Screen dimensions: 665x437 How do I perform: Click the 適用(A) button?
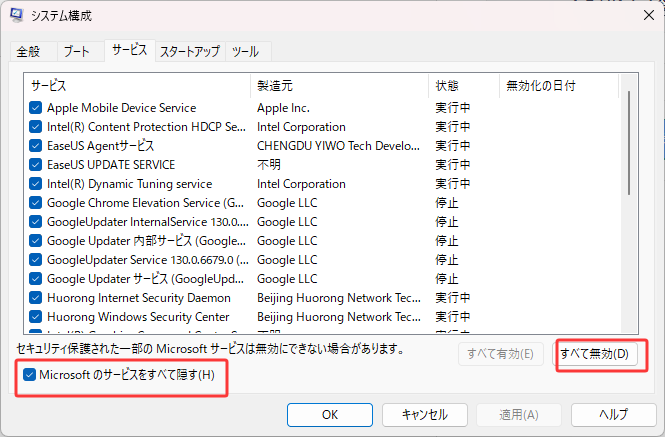click(519, 415)
